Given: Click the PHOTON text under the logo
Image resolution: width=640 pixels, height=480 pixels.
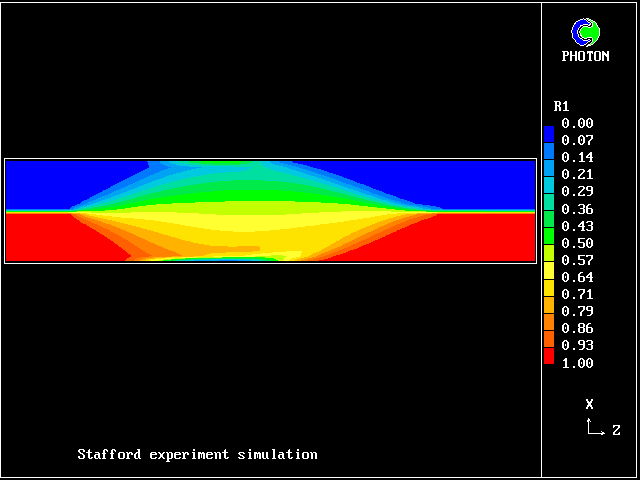Looking at the screenshot, I should [x=585, y=56].
